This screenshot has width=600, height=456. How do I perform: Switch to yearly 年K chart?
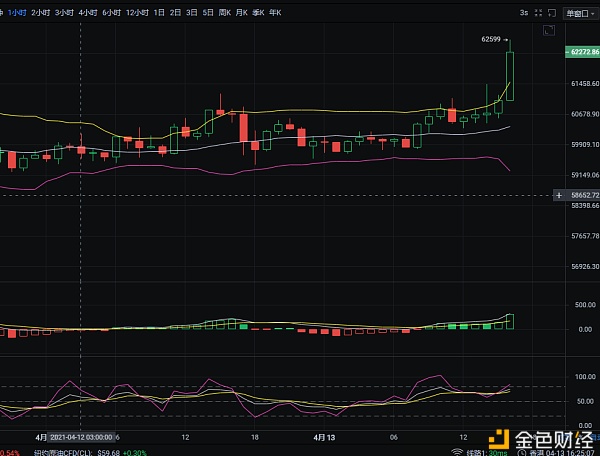[275, 13]
